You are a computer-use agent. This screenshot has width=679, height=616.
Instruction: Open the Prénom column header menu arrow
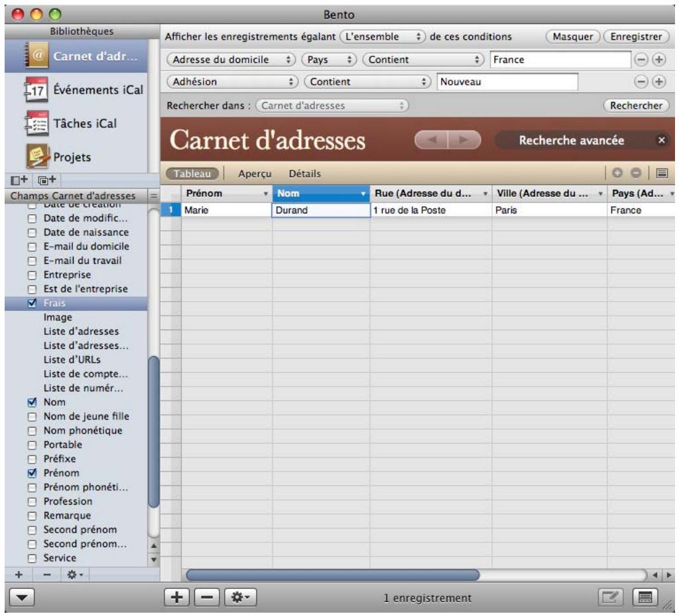pyautogui.click(x=265, y=194)
